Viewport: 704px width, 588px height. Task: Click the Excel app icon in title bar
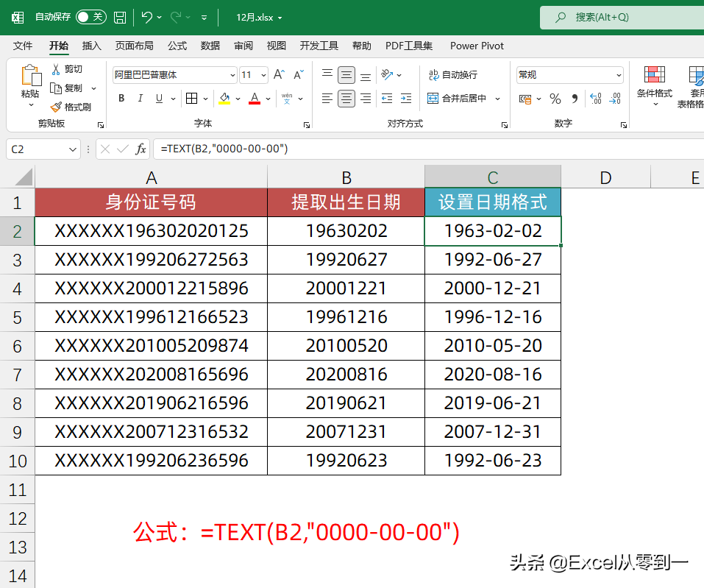(x=18, y=18)
